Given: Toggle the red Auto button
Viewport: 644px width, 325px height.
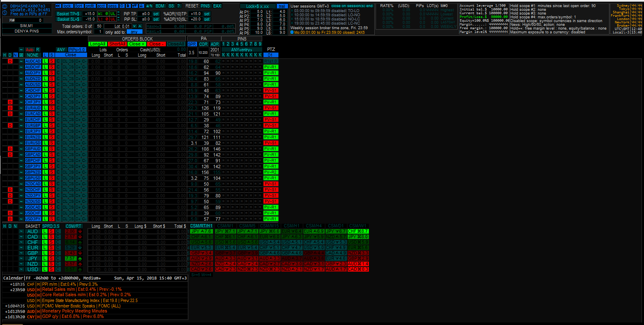Looking at the screenshot, I should click(30, 50).
